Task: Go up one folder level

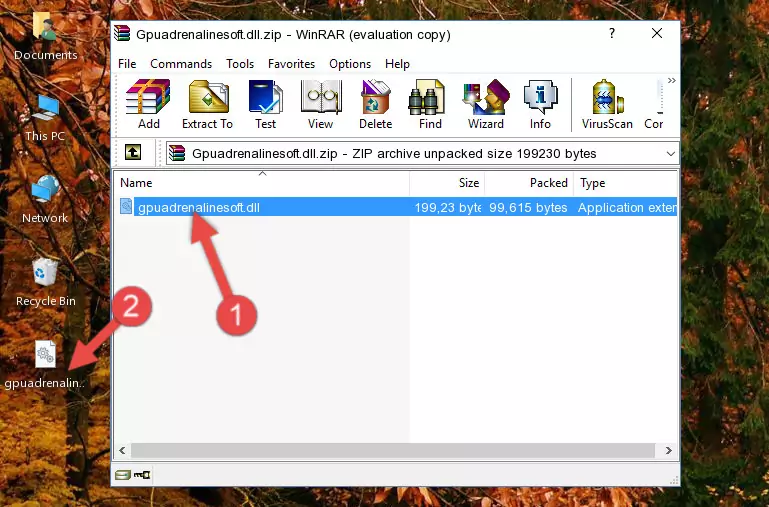Action: pyautogui.click(x=133, y=152)
